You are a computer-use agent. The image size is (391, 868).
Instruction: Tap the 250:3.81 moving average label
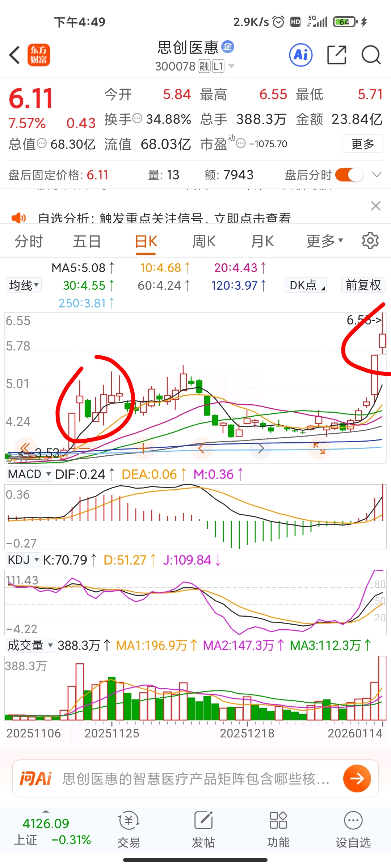(87, 303)
